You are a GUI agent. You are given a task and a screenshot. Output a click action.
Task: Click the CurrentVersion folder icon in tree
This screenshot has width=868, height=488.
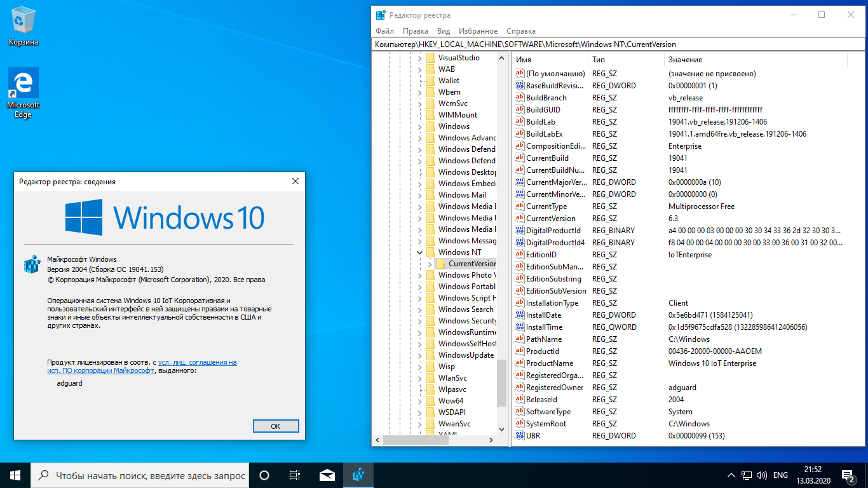(440, 264)
